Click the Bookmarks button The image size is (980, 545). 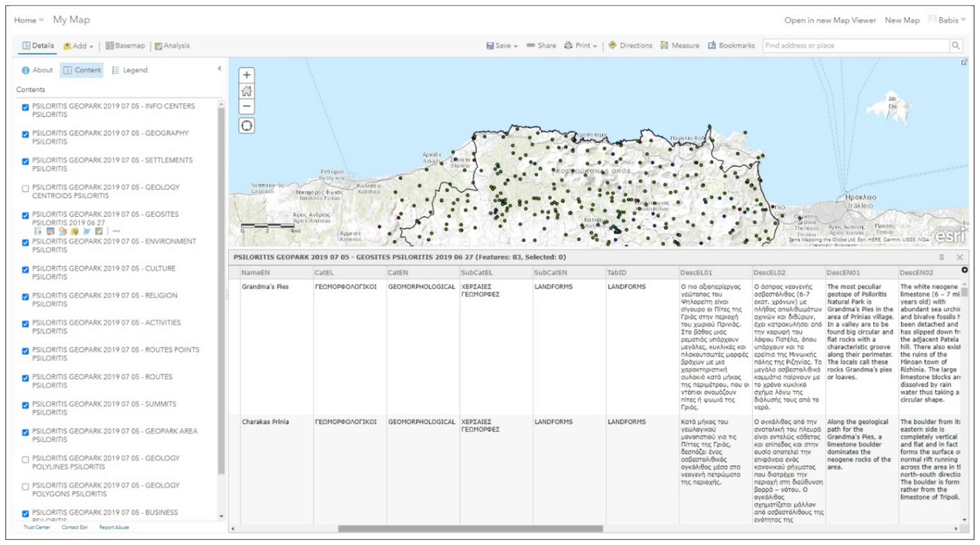click(731, 46)
